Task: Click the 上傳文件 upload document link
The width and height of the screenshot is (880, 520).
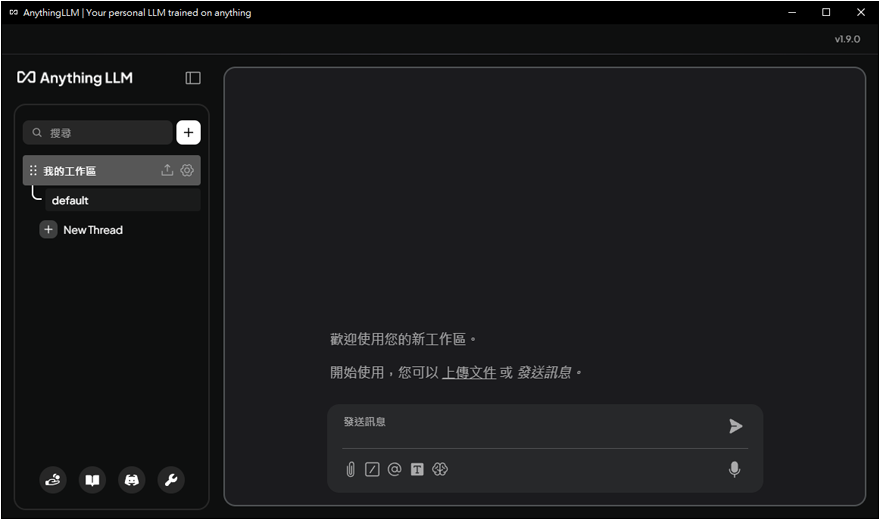Action: point(469,372)
